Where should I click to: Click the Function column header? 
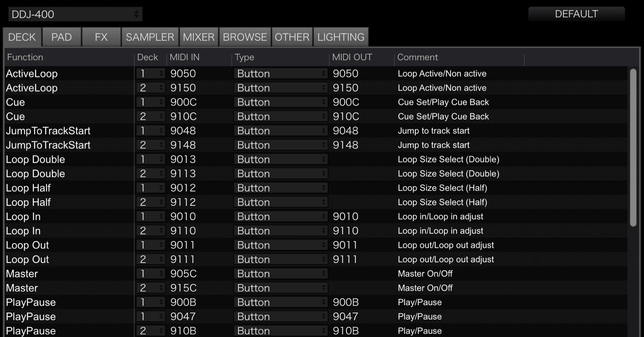[25, 57]
